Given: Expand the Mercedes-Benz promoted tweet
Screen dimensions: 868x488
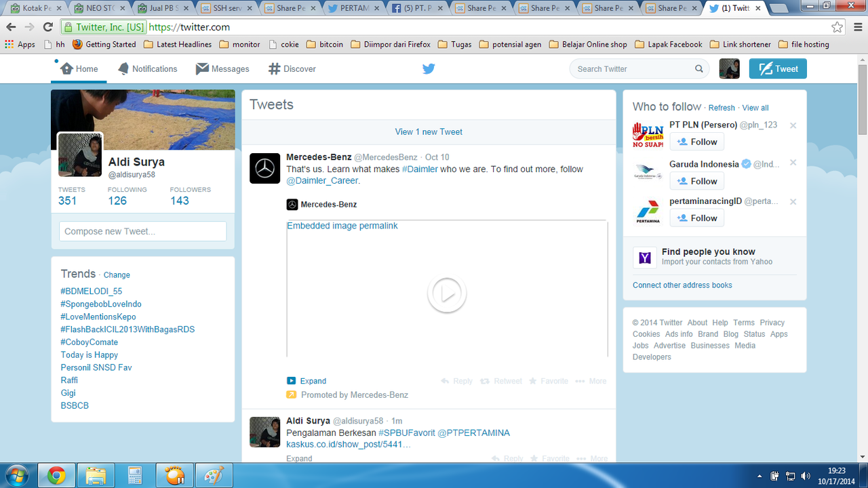Looking at the screenshot, I should (313, 381).
